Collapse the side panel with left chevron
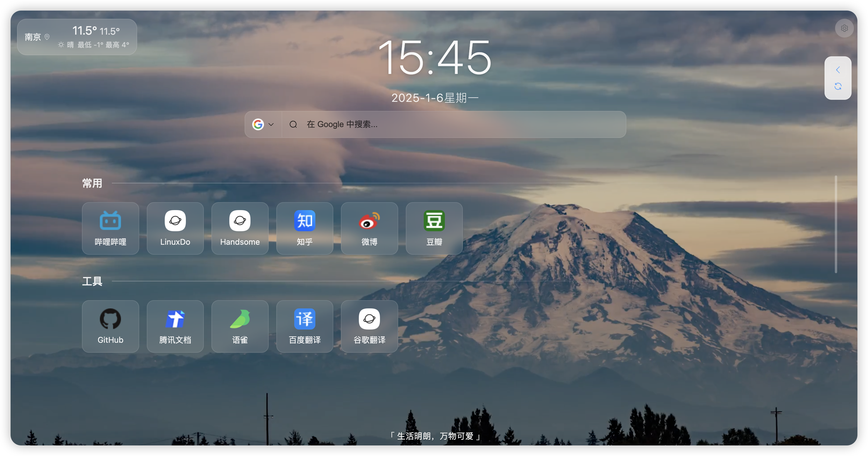Viewport: 868px width, 456px height. tap(838, 70)
